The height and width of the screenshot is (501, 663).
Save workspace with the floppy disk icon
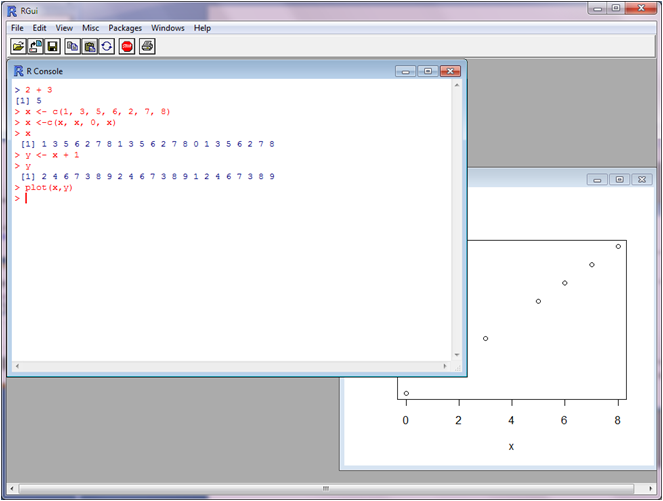click(x=51, y=46)
